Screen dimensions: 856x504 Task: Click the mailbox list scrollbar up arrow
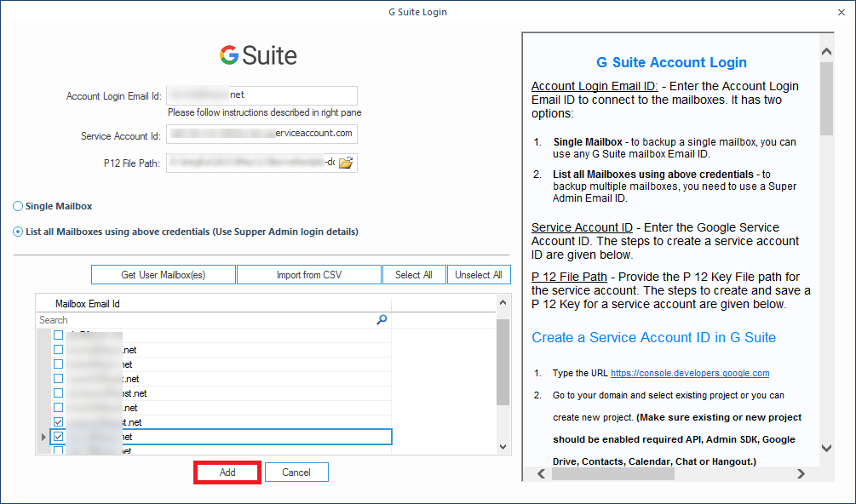503,302
